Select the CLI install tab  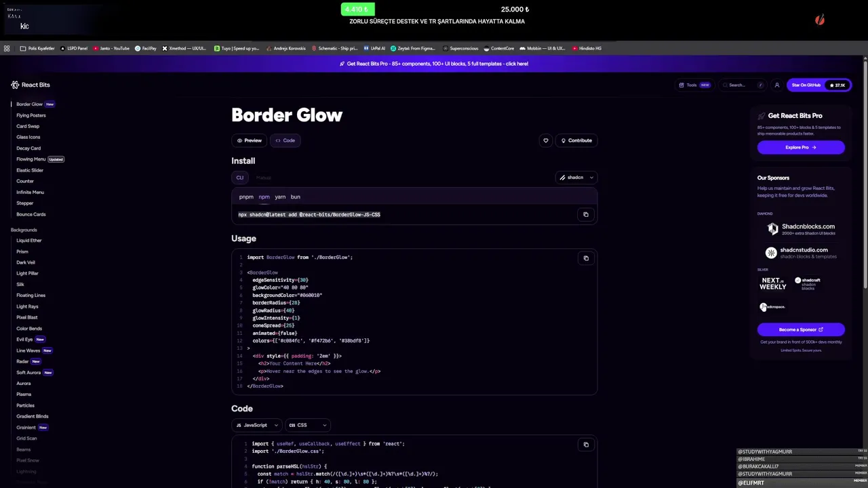pyautogui.click(x=239, y=178)
